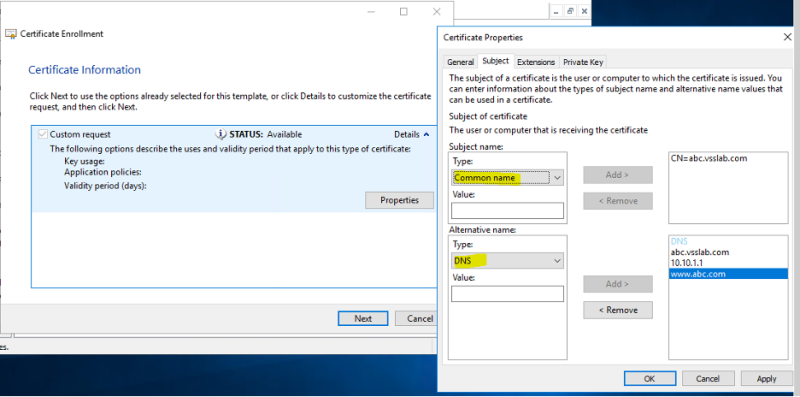The height and width of the screenshot is (397, 800).
Task: Maximize the Certificate Enrollment window
Action: coord(404,12)
